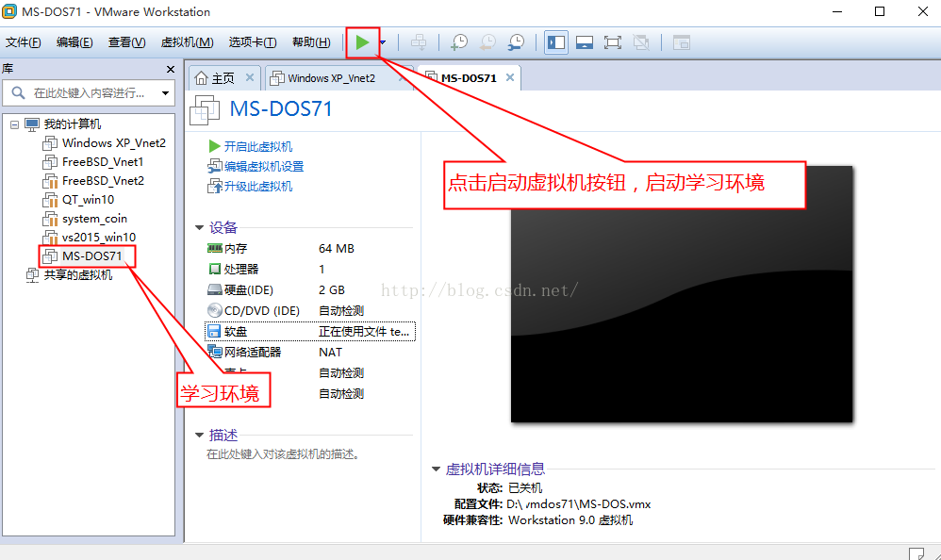Select the CD/DVD (IDE) device row
This screenshot has height=560, width=941.
coord(309,311)
